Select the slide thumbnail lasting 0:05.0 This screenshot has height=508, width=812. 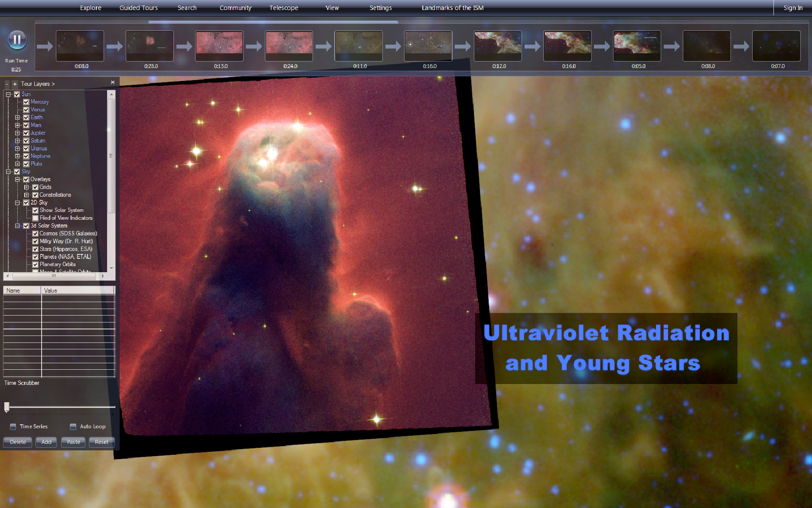(637, 46)
